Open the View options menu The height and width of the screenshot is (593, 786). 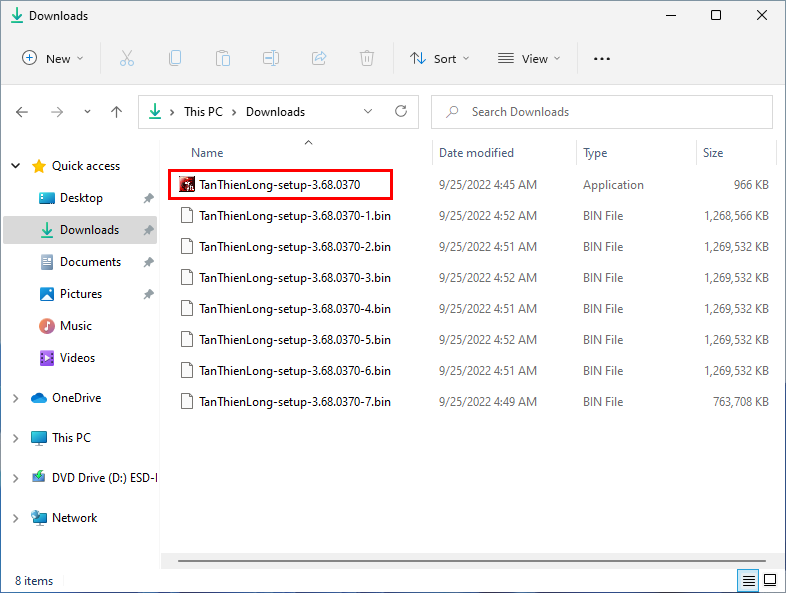[529, 59]
